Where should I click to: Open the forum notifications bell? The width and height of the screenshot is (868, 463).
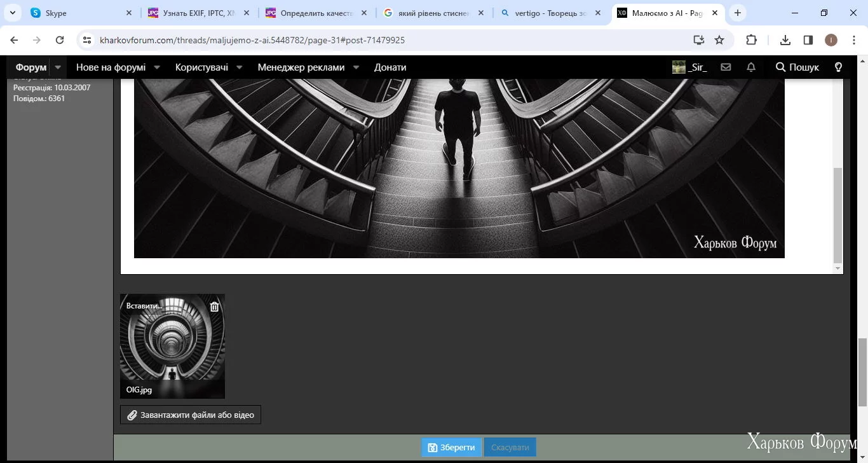coord(751,67)
